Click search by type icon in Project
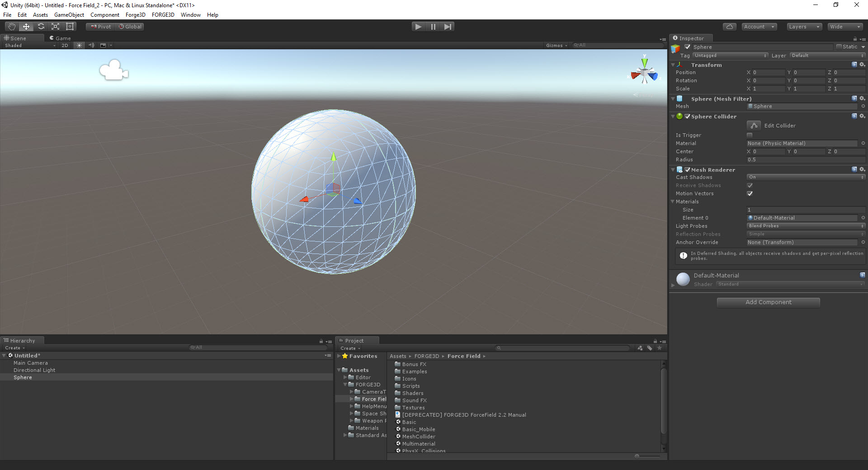The height and width of the screenshot is (470, 868). click(x=640, y=348)
